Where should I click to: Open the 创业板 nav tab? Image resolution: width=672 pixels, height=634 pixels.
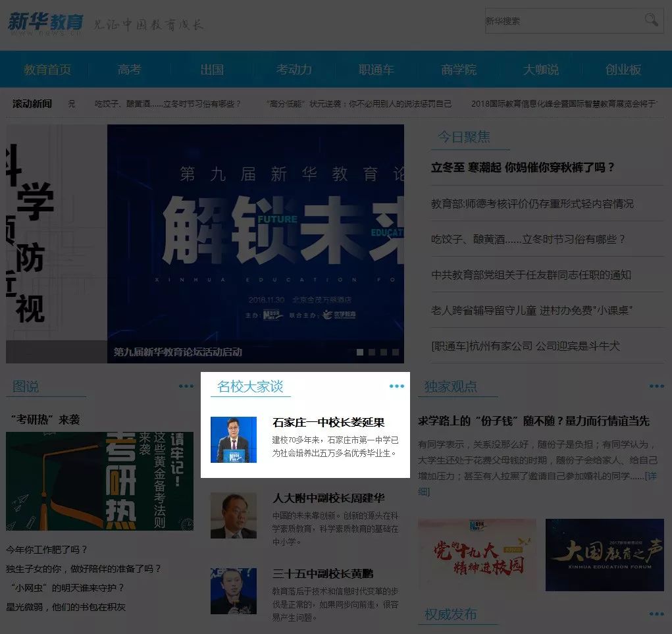pos(623,69)
